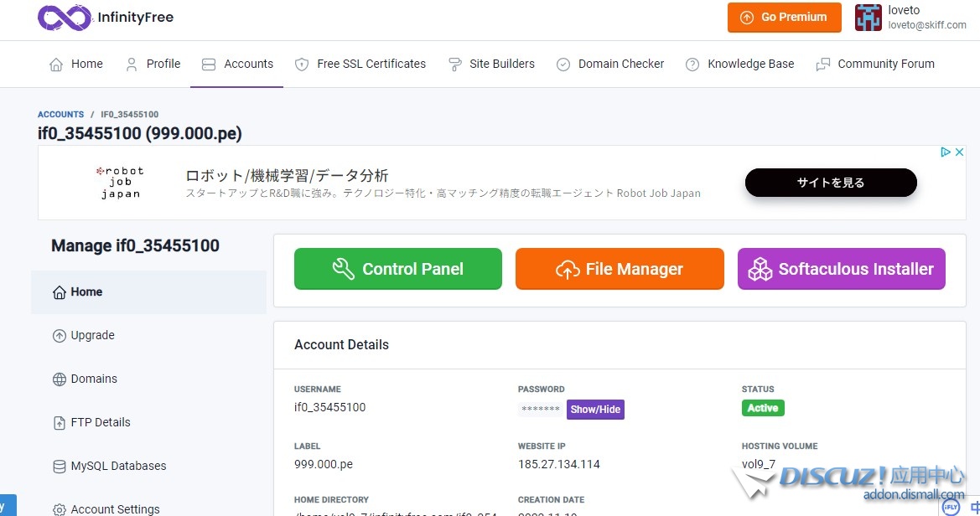Screen dimensions: 980x516
Task: Launch the Softaculous Installer button
Action: coord(841,269)
